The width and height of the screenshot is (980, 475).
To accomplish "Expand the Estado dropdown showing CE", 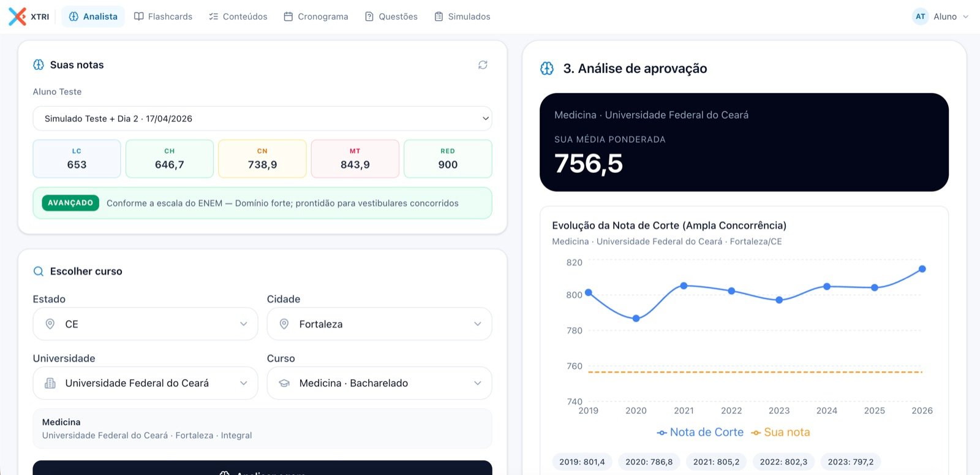I will (x=145, y=324).
